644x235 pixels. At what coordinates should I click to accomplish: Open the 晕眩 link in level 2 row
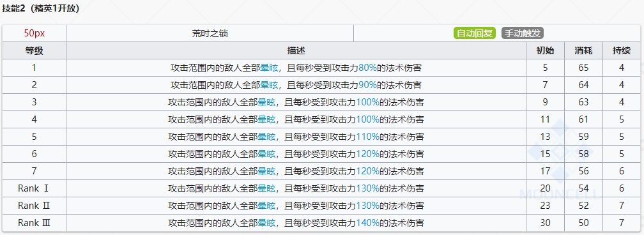[269, 85]
